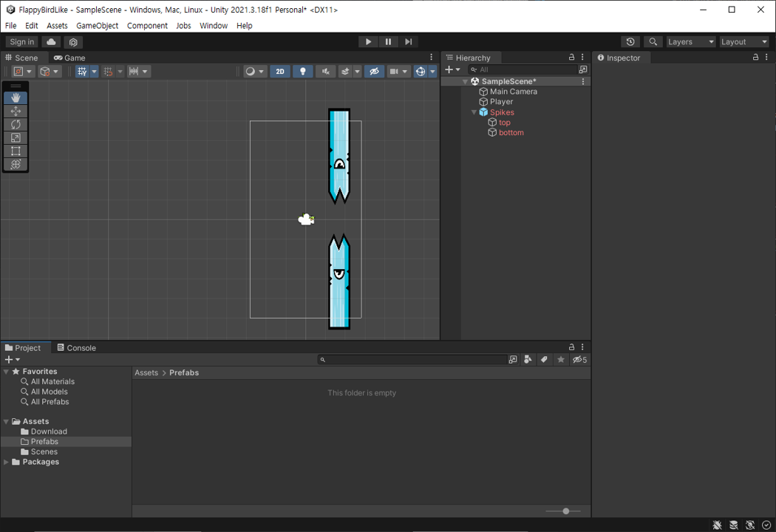
Task: Select the Rect tool
Action: point(16,151)
